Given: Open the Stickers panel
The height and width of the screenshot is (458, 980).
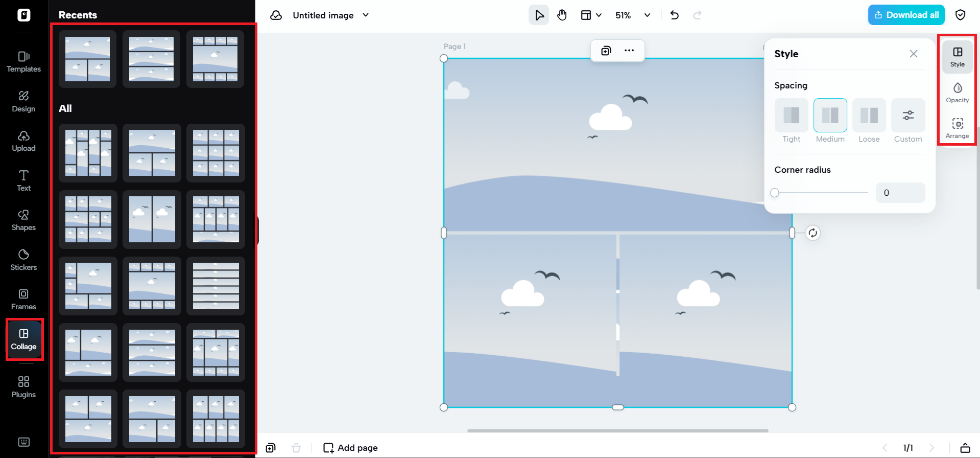Looking at the screenshot, I should coord(23,260).
